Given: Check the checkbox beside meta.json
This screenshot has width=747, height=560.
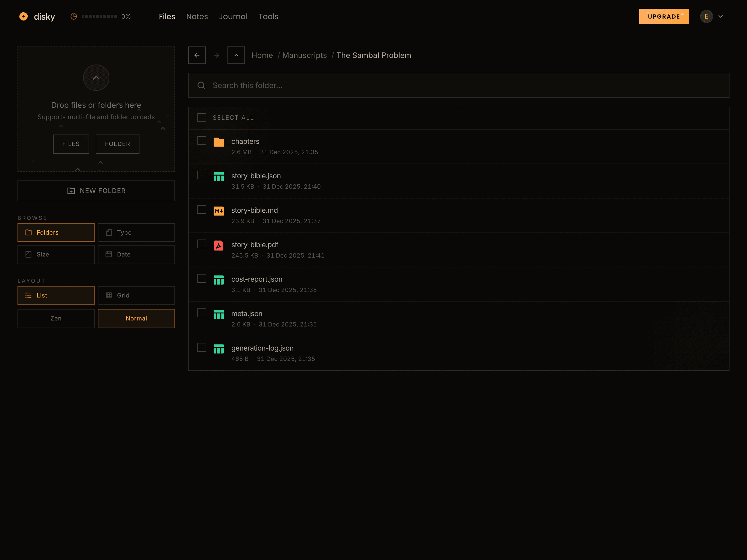Looking at the screenshot, I should (x=202, y=313).
